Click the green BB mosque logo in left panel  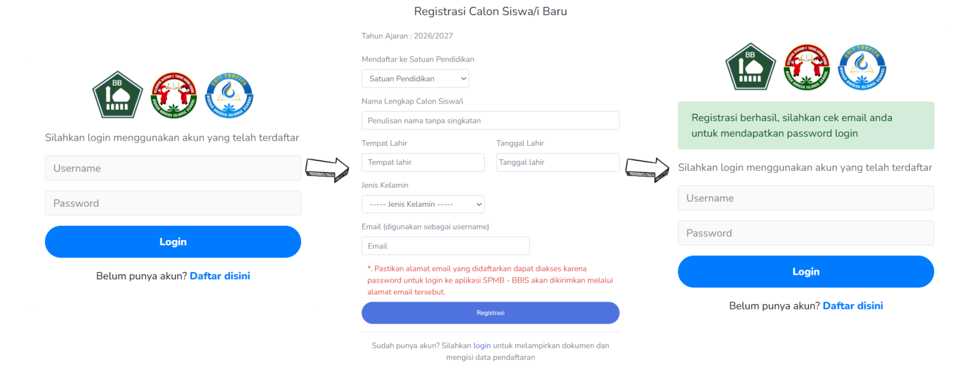pos(117,95)
